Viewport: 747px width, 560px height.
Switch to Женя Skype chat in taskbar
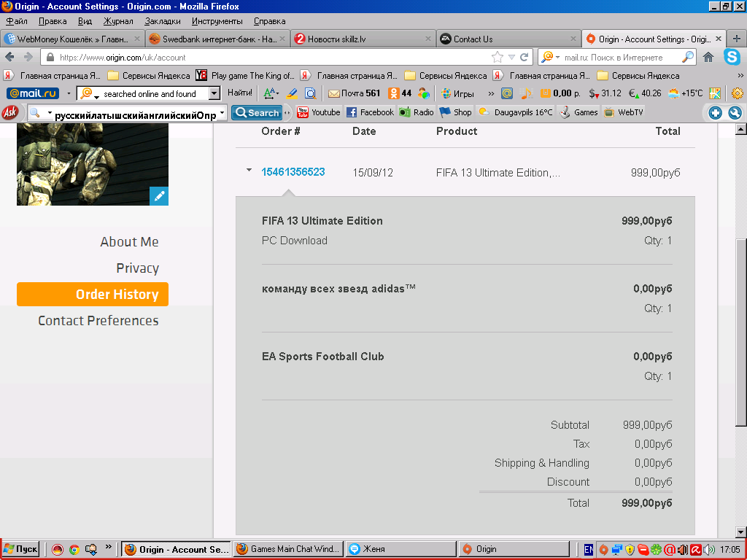pyautogui.click(x=400, y=549)
